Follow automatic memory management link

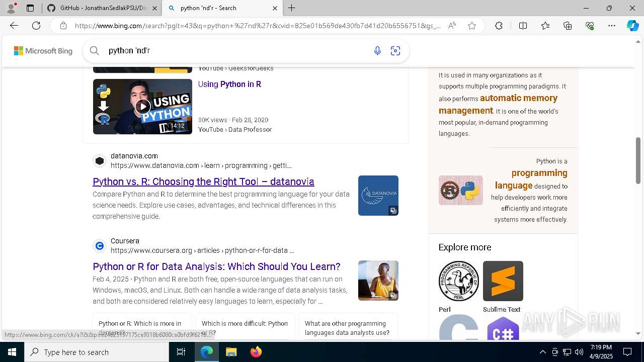(x=498, y=104)
